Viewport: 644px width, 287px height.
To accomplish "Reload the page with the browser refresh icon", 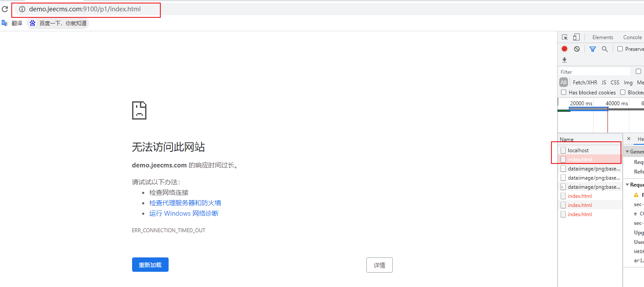I will coord(5,9).
